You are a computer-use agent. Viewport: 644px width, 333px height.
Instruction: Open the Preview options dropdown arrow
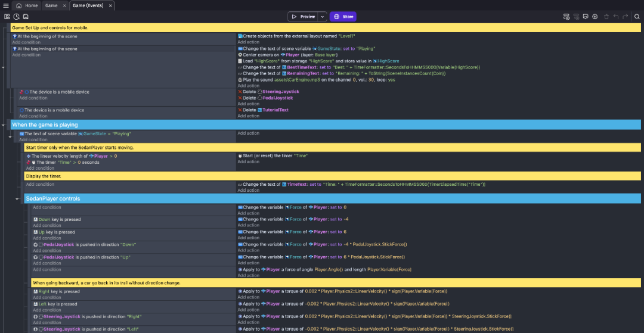click(x=323, y=17)
